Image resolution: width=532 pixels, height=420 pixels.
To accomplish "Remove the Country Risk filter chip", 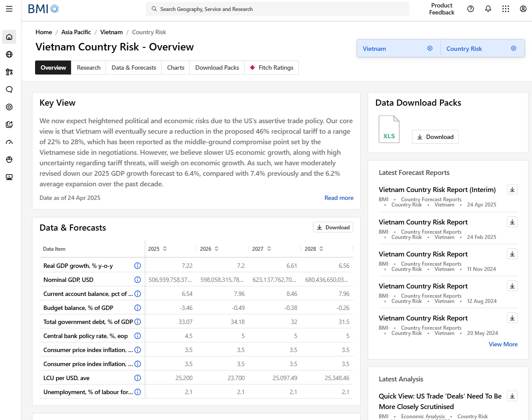I will (x=514, y=48).
